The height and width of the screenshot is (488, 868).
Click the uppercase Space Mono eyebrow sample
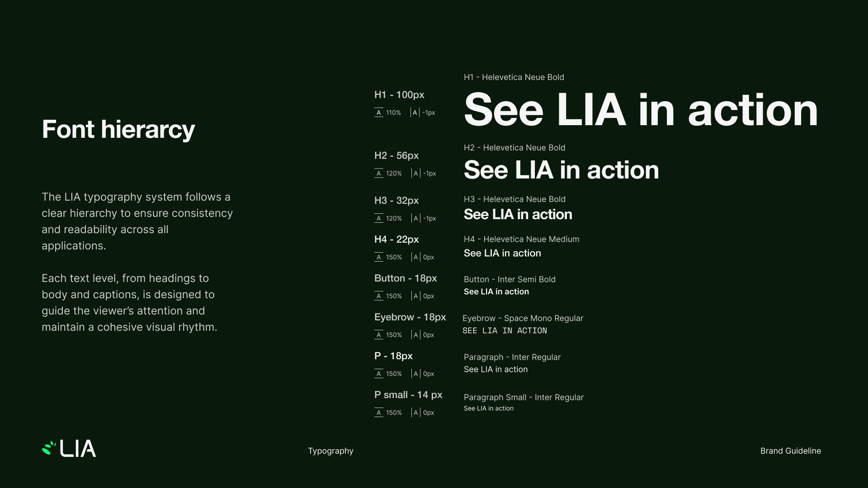coord(505,331)
